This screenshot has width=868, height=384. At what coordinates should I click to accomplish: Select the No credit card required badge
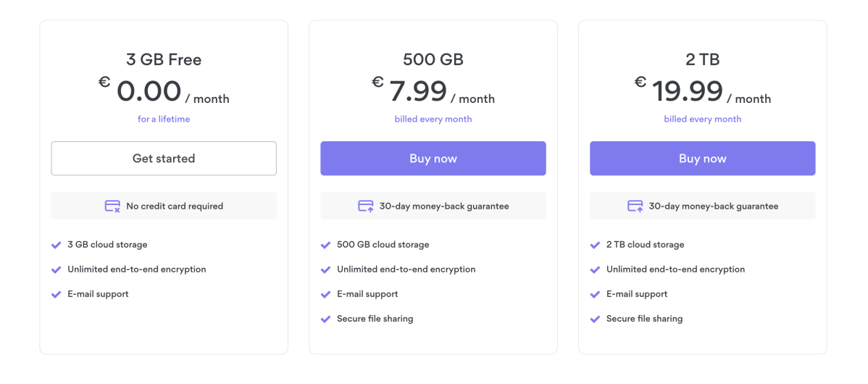pyautogui.click(x=164, y=206)
